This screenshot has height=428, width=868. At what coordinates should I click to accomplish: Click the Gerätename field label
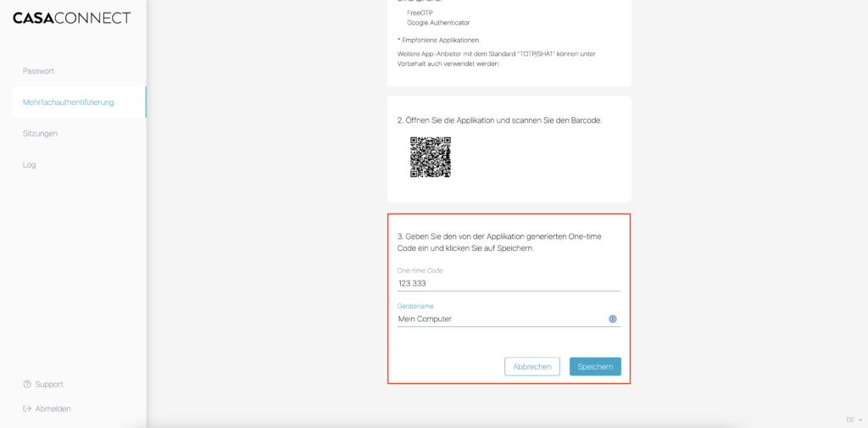point(415,306)
